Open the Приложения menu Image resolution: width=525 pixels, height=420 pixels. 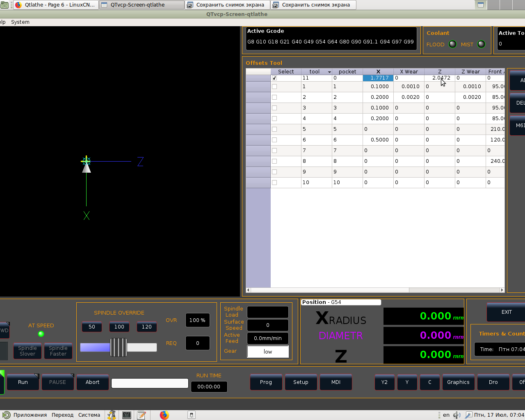[x=30, y=415]
